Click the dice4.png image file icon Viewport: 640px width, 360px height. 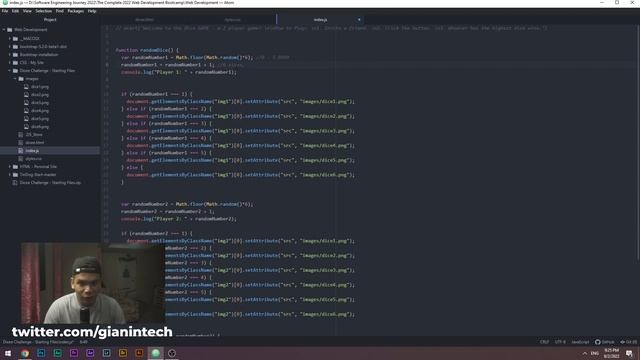[x=26, y=111]
